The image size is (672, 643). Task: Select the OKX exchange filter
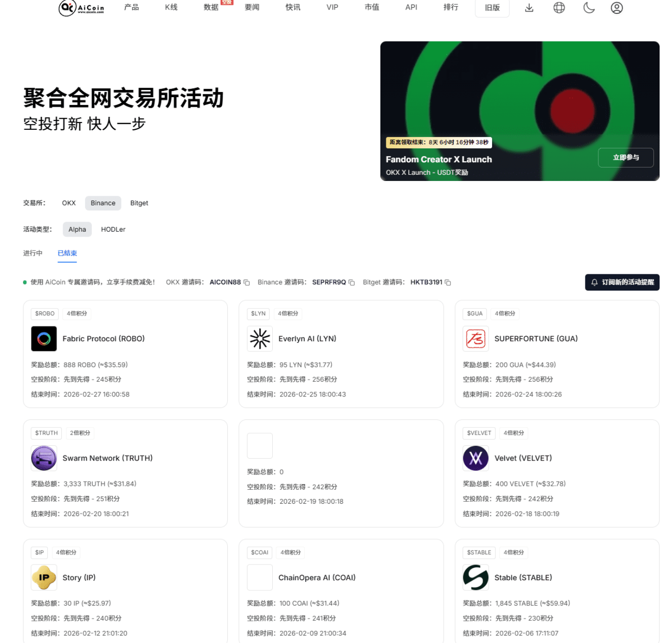(68, 203)
